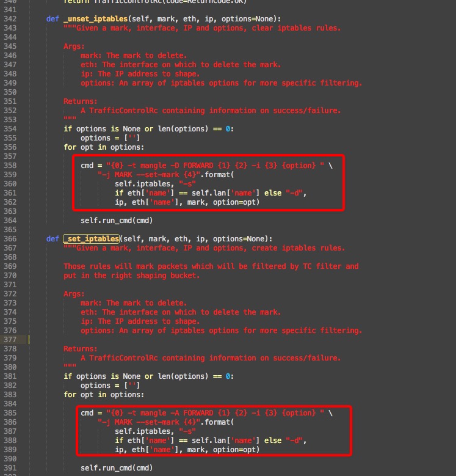Click line number 342 in the gutter
Image resolution: width=456 pixels, height=476 pixels.
point(10,19)
